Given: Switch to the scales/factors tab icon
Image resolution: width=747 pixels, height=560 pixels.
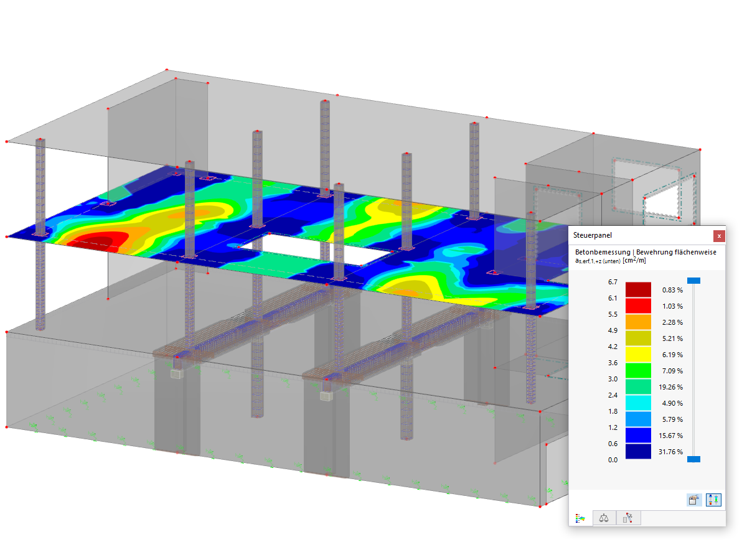Looking at the screenshot, I should coord(603,518).
